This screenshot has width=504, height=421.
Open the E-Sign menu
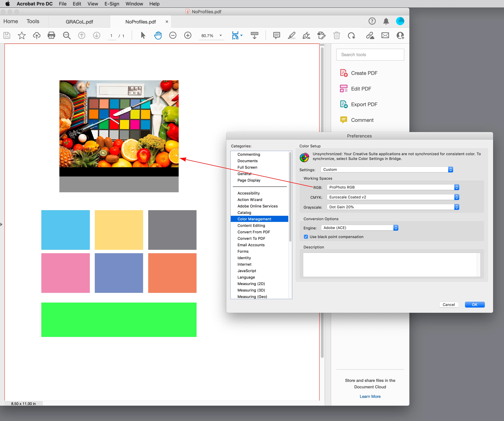112,4
